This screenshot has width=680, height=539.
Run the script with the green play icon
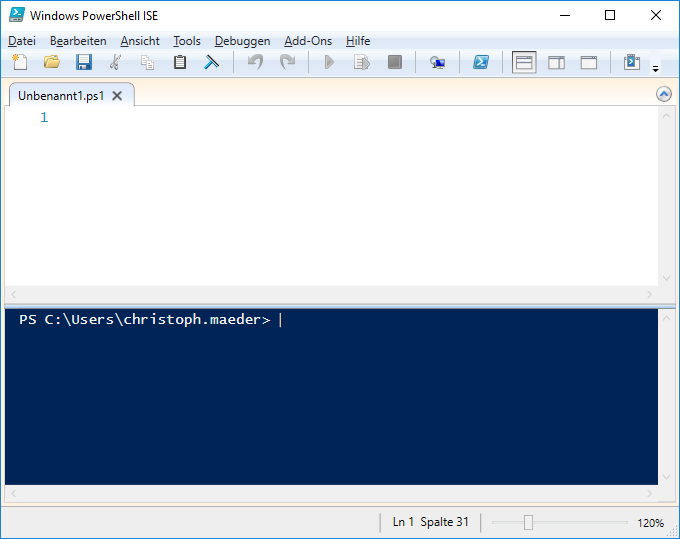[329, 62]
